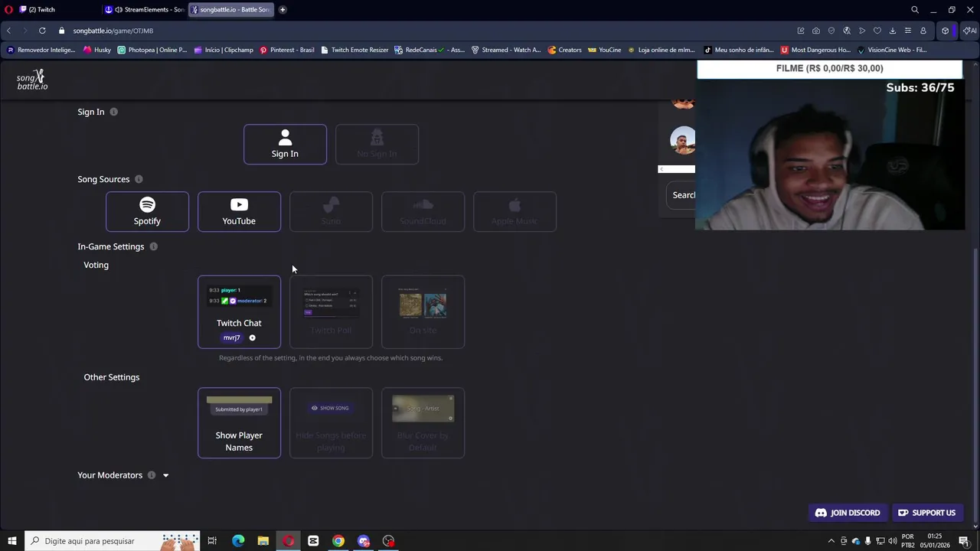Open Windows notification center

pos(964,541)
